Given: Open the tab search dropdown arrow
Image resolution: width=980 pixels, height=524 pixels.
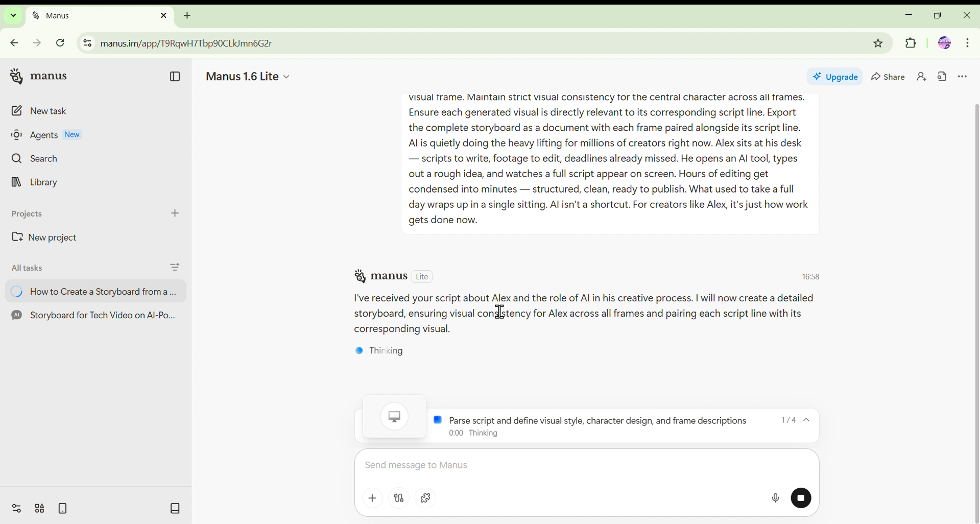Looking at the screenshot, I should (x=13, y=16).
